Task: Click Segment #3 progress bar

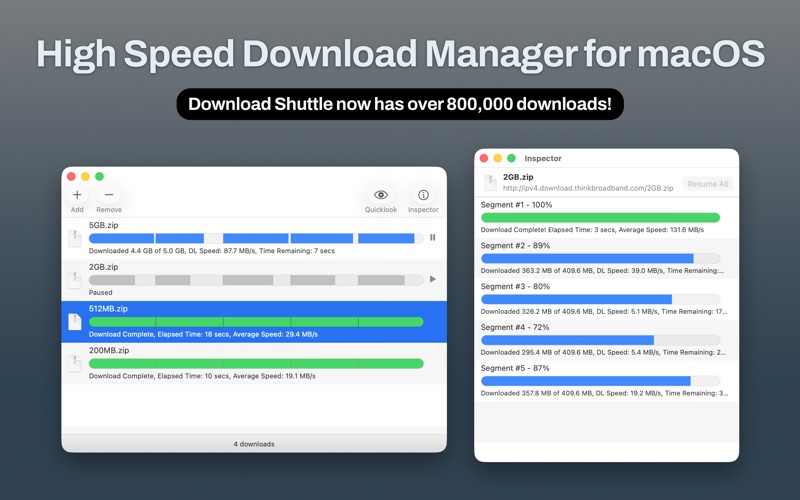Action: tap(601, 299)
